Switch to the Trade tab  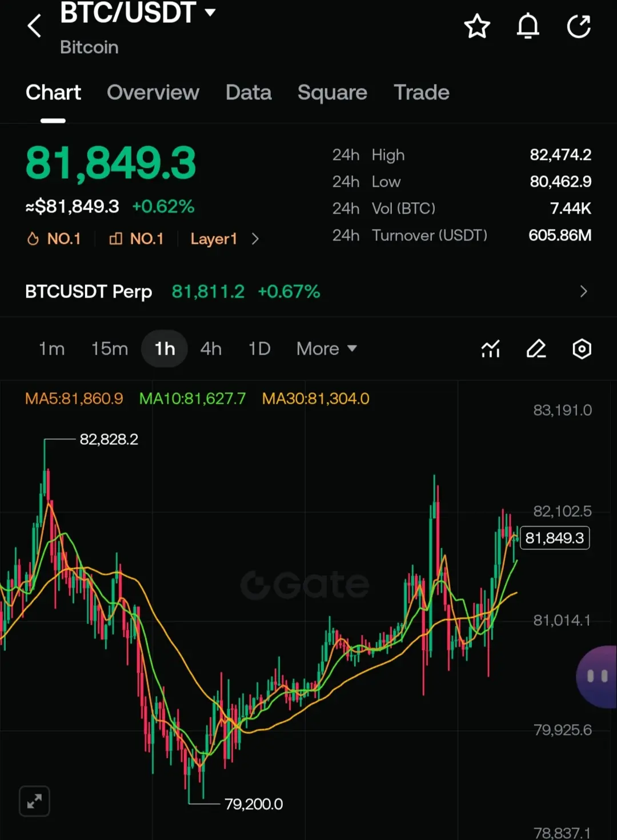422,93
